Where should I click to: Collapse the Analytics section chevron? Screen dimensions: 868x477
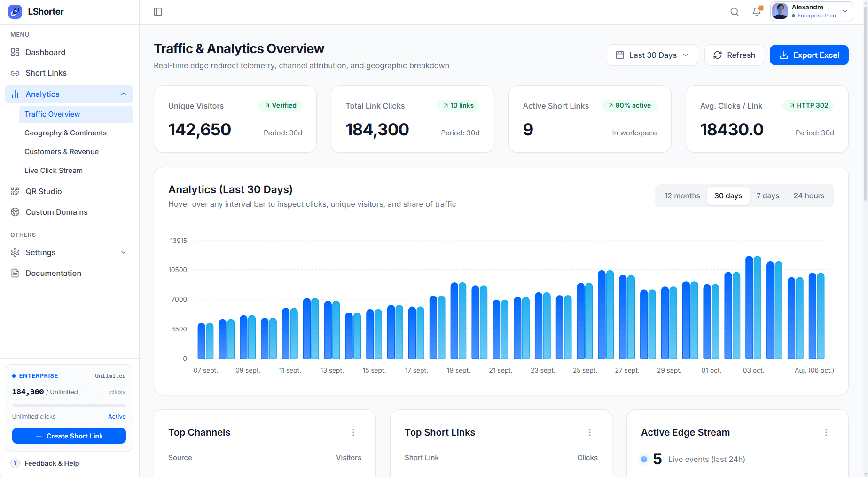(x=124, y=94)
